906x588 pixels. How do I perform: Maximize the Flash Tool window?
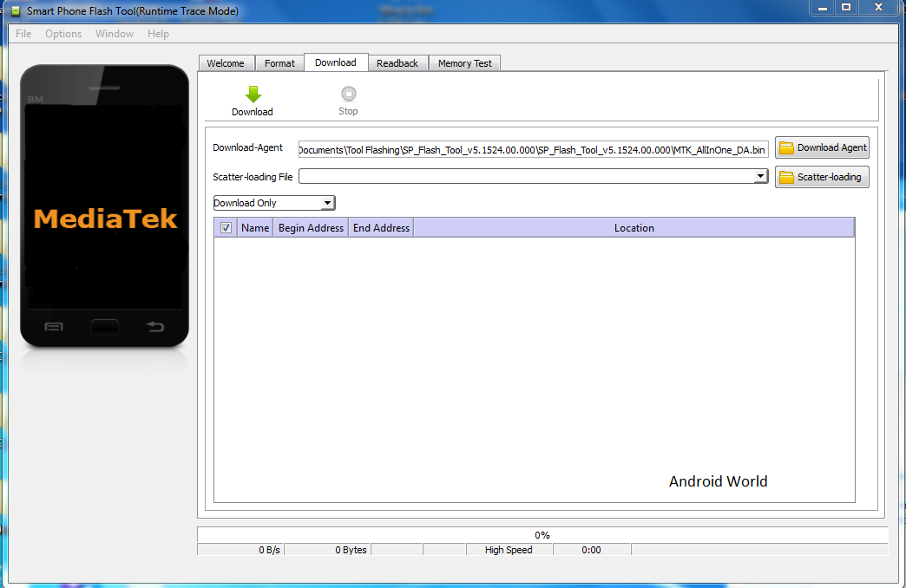[x=846, y=8]
